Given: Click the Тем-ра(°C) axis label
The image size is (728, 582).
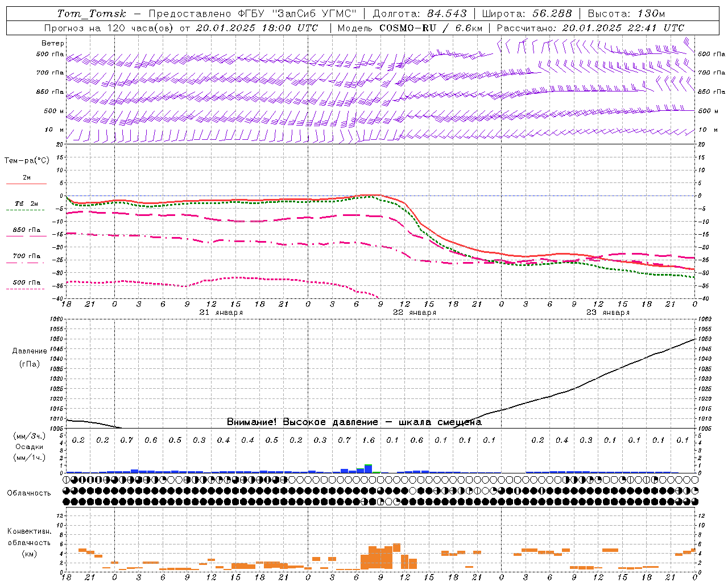Looking at the screenshot, I should (x=27, y=161).
